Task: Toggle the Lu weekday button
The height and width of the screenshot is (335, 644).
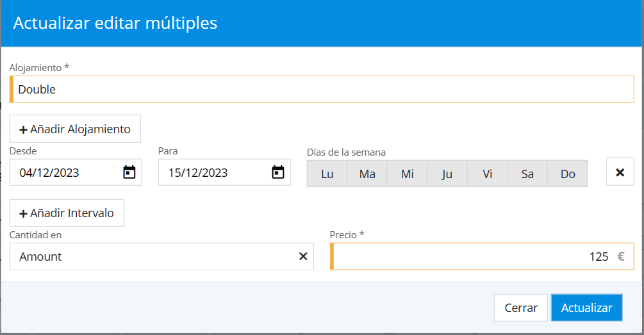Action: pos(327,174)
